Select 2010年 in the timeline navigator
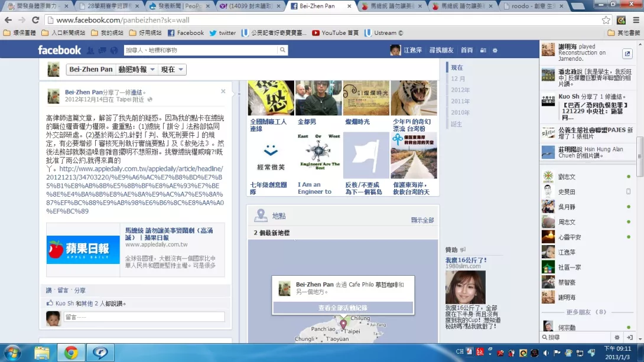 click(x=460, y=112)
